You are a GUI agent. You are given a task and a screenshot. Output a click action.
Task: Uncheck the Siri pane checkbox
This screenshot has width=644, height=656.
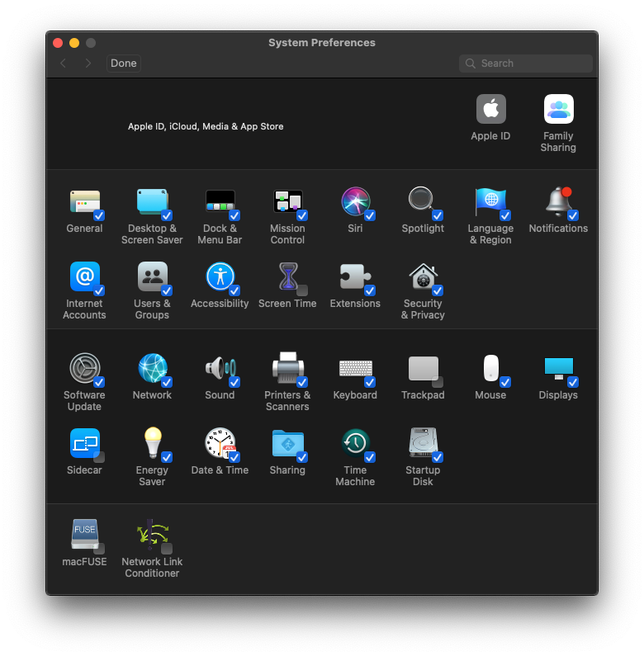click(x=370, y=215)
